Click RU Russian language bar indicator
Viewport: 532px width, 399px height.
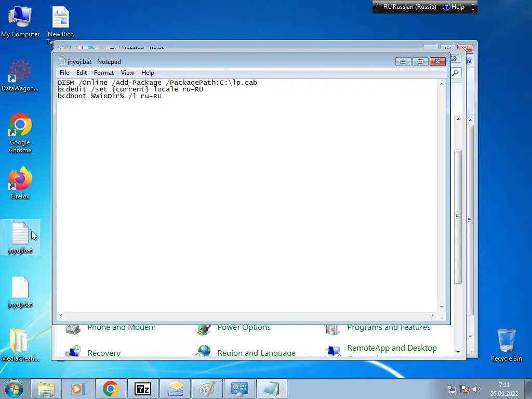point(409,7)
